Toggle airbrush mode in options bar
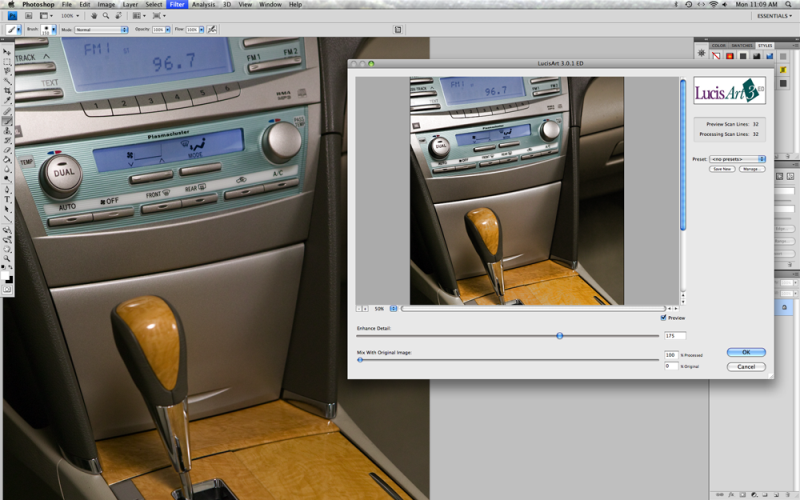The height and width of the screenshot is (500, 800). 212,30
